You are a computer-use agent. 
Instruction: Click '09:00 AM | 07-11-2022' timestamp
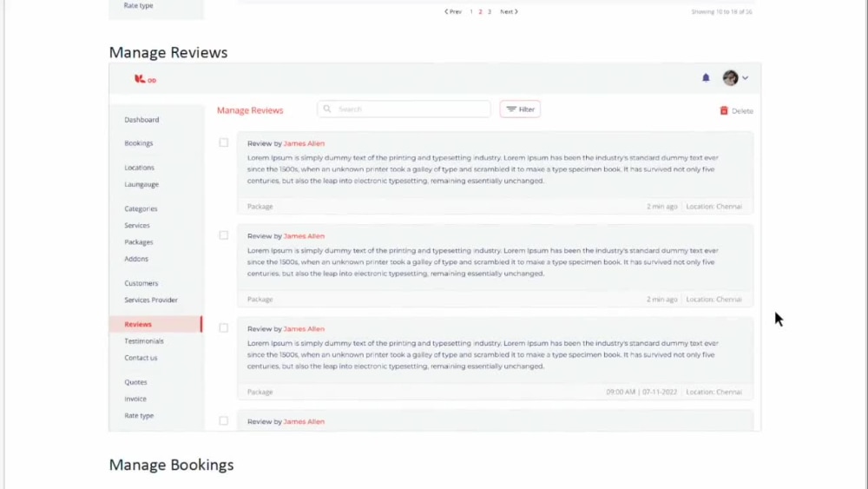pos(641,392)
